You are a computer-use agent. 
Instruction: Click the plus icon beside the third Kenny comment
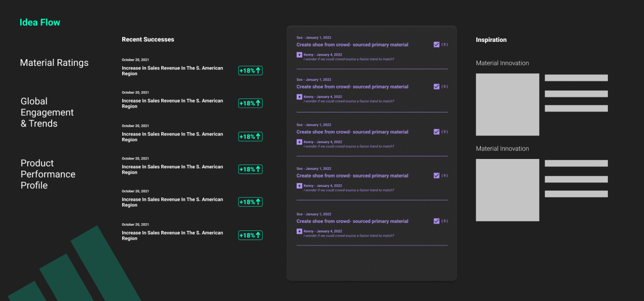point(299,142)
